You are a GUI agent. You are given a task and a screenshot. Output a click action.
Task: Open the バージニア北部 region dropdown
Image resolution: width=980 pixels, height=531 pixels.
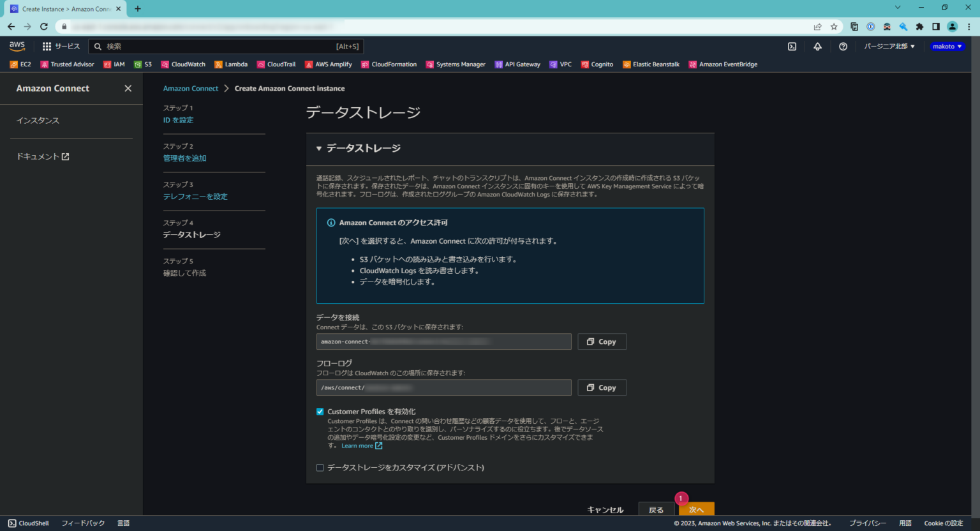pyautogui.click(x=889, y=46)
